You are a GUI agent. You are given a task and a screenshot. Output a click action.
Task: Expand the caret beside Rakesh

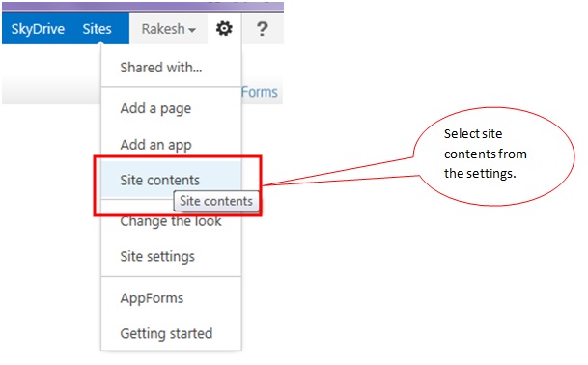tap(192, 30)
